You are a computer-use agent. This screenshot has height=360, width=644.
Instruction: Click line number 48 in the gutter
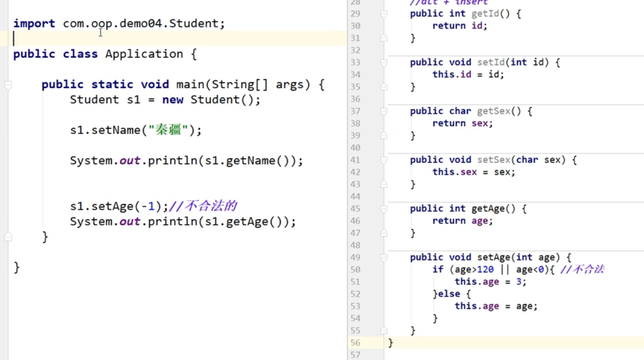(355, 245)
